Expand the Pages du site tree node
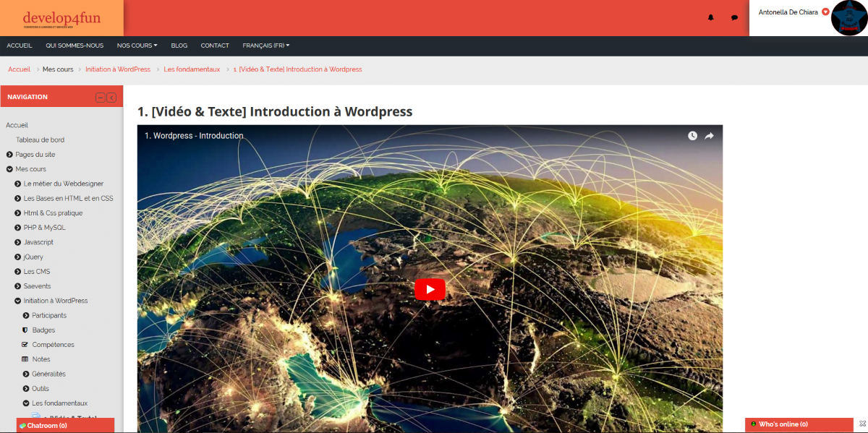The height and width of the screenshot is (433, 868). 9,155
